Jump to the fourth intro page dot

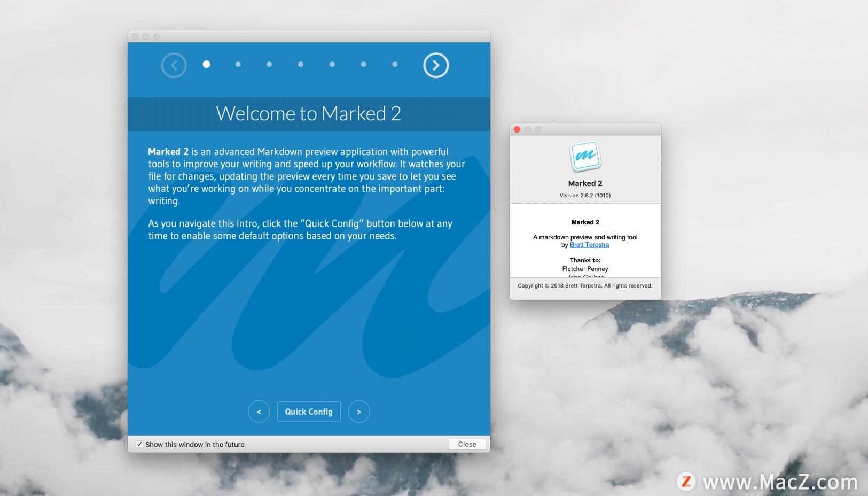click(x=301, y=64)
